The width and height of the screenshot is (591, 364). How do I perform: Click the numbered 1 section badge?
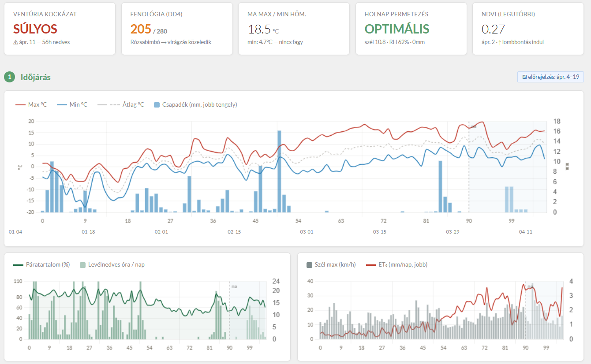tap(9, 77)
